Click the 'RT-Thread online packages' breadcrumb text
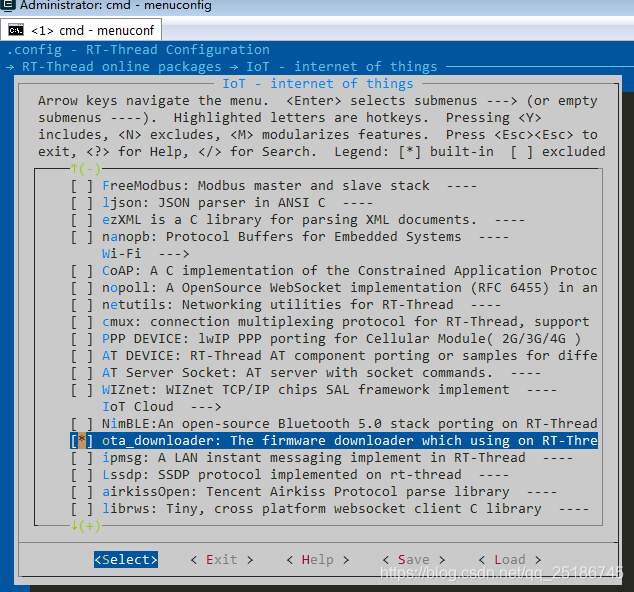 [x=121, y=67]
